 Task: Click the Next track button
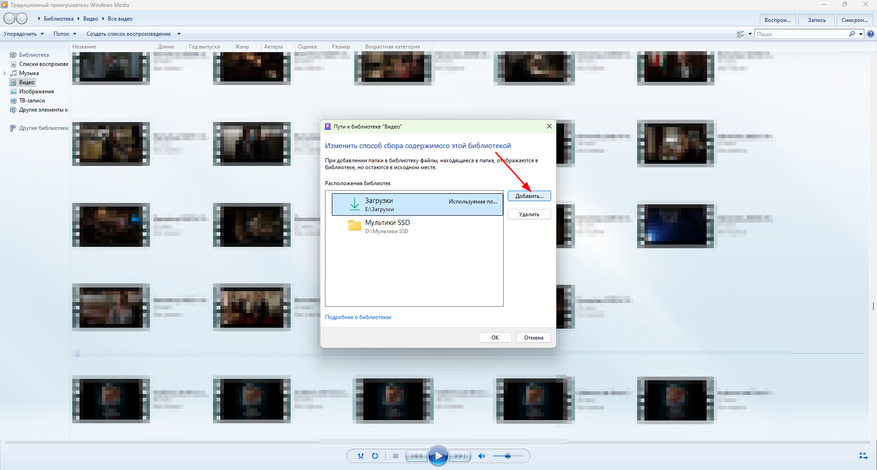[x=459, y=456]
